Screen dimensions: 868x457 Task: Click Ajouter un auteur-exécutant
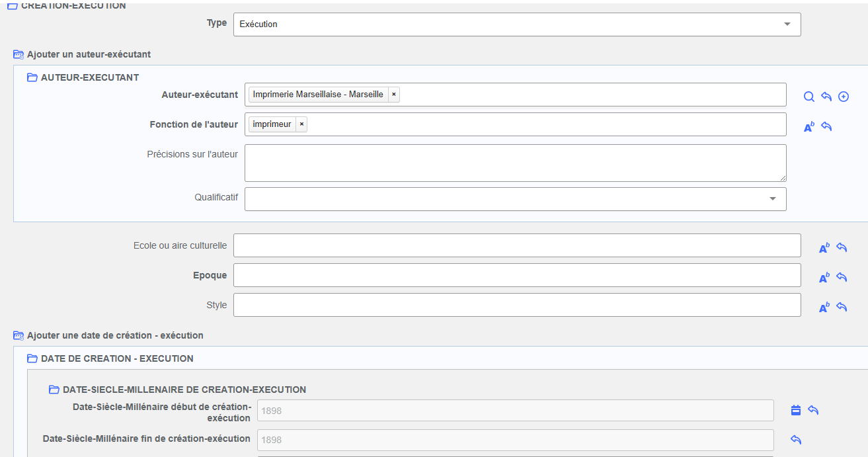89,54
